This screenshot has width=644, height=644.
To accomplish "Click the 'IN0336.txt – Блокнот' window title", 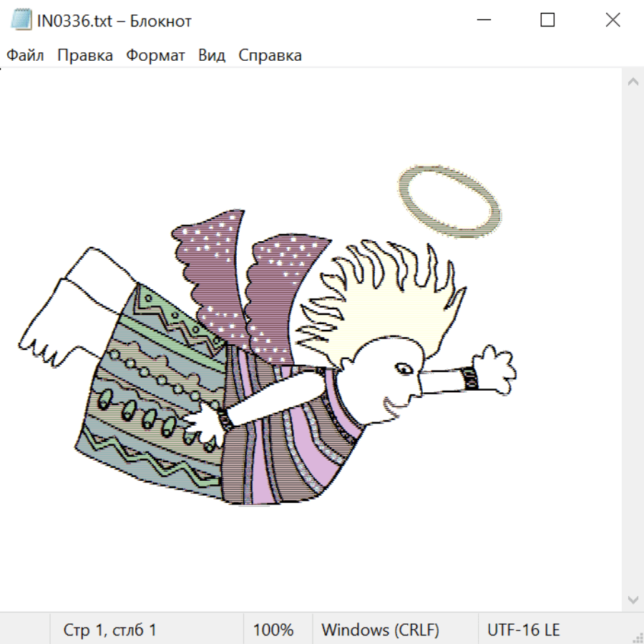I will pyautogui.click(x=114, y=21).
